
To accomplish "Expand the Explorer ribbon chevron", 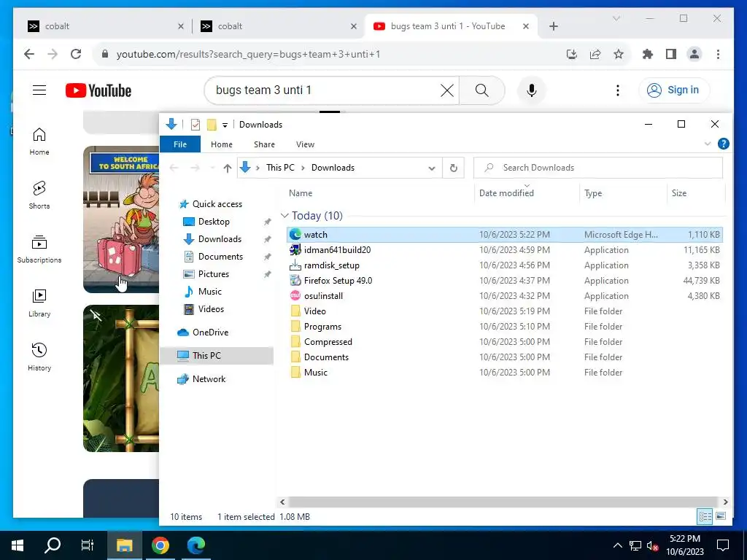I will [x=708, y=144].
